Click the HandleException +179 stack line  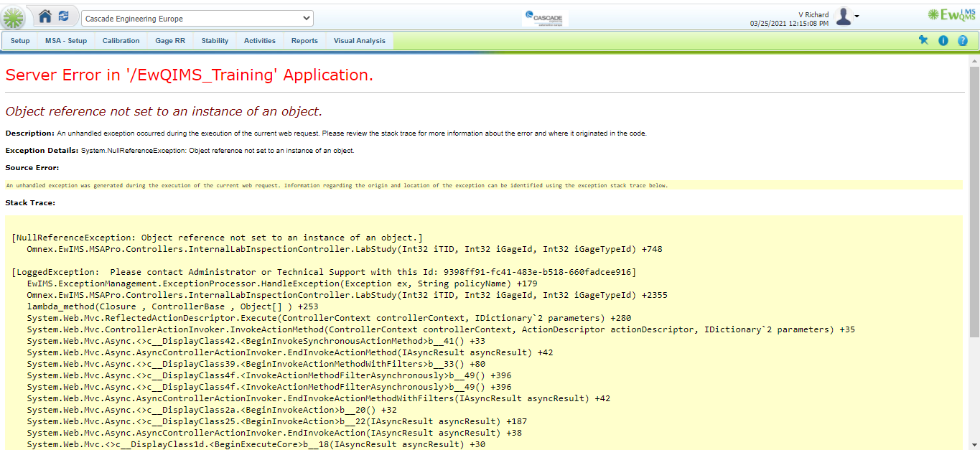282,283
